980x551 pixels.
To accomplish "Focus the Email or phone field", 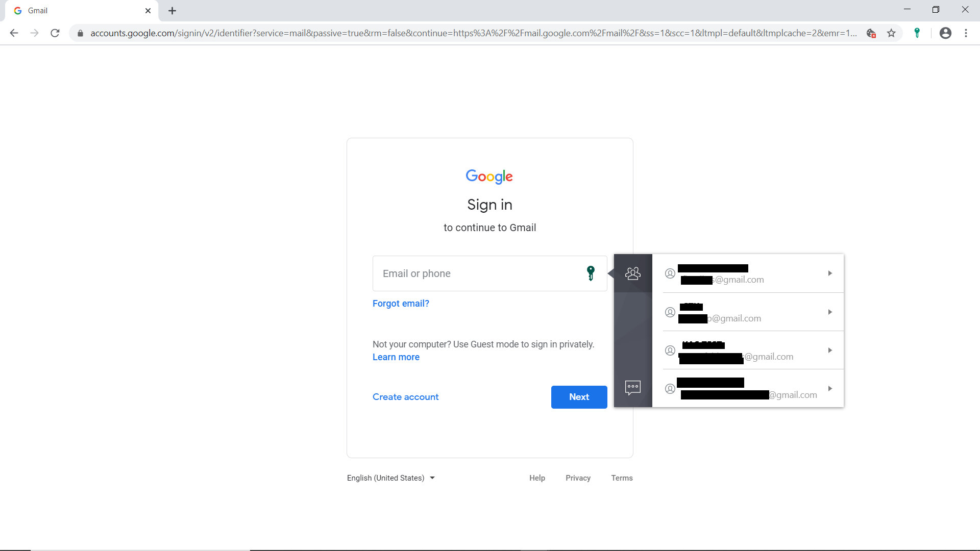I will pyautogui.click(x=489, y=273).
